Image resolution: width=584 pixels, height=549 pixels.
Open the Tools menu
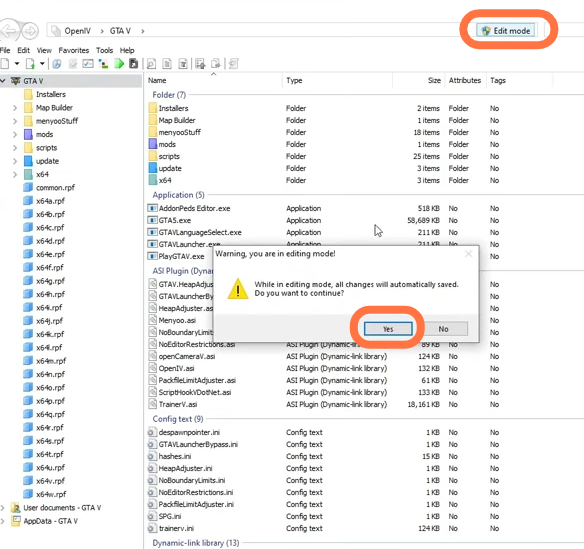coord(104,50)
